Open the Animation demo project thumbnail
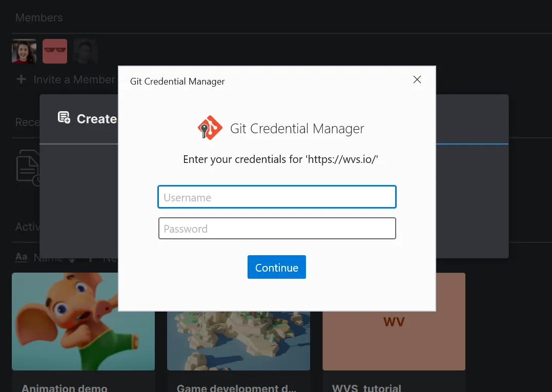The image size is (552, 392). tap(83, 321)
